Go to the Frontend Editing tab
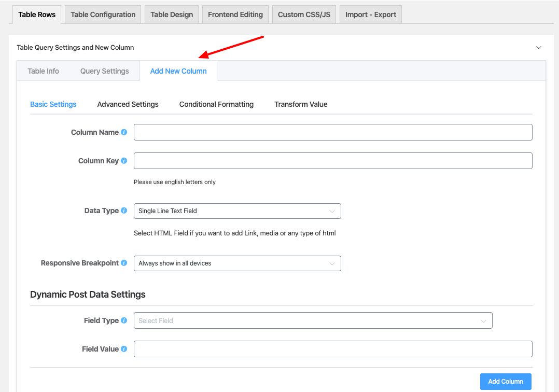 point(235,15)
